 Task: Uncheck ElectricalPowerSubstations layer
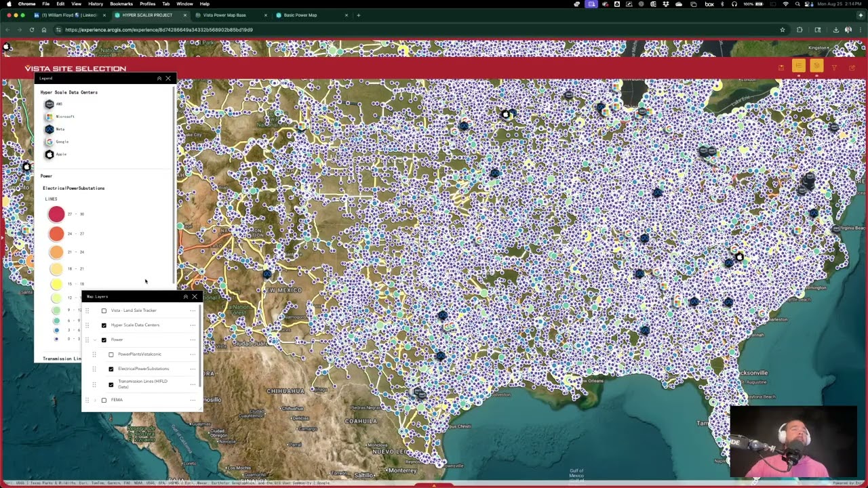pos(111,369)
